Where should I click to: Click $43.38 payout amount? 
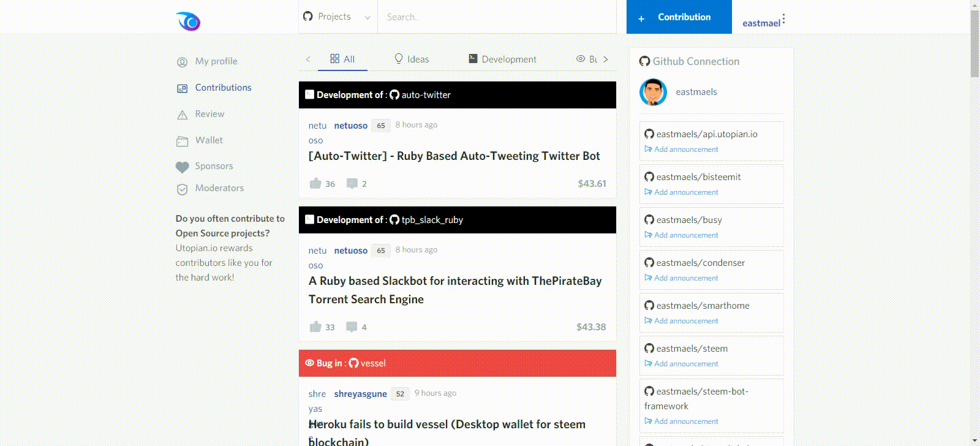point(591,327)
